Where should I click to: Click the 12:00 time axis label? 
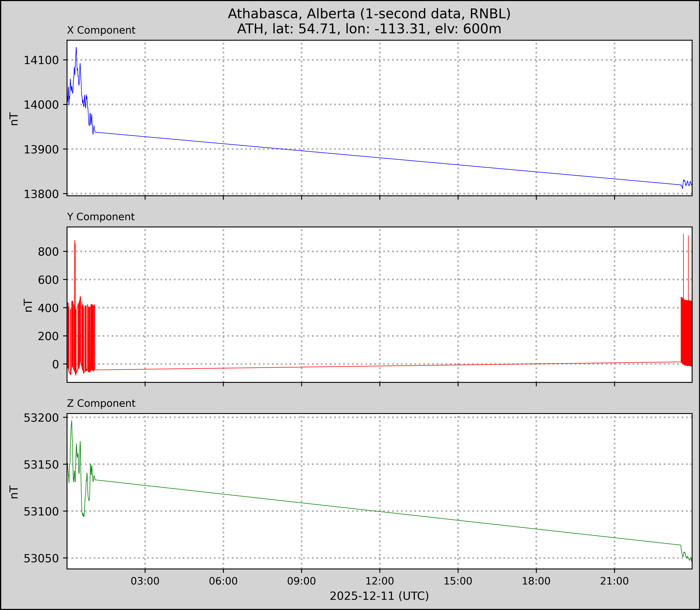click(380, 581)
